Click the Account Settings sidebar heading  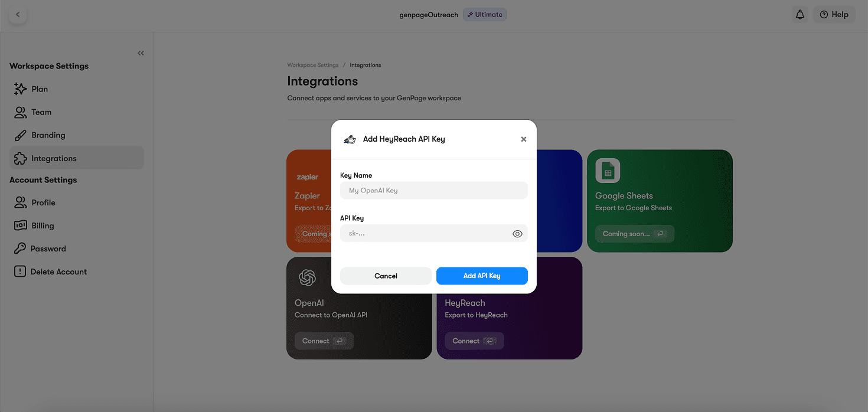pos(43,180)
